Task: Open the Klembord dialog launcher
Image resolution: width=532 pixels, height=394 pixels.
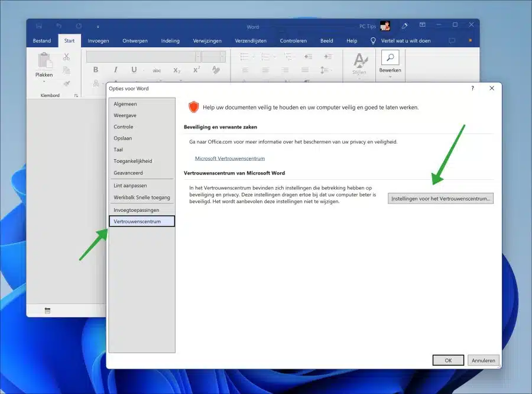Action: 76,95
